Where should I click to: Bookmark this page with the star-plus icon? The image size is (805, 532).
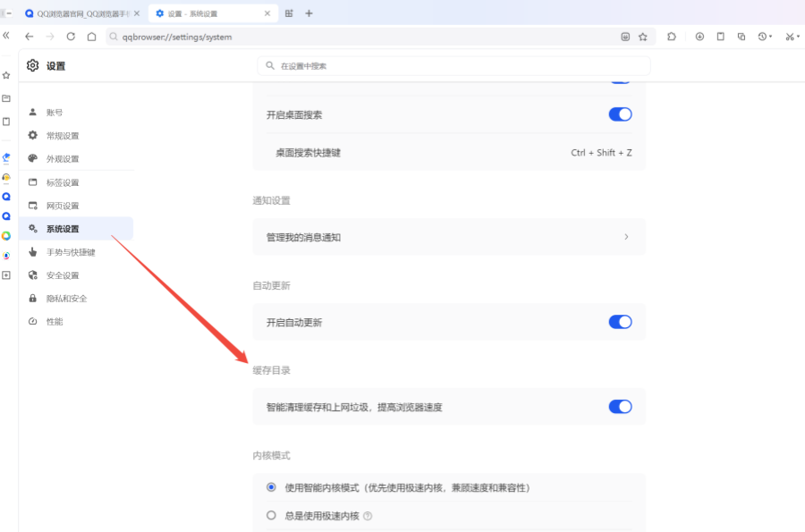coord(643,37)
